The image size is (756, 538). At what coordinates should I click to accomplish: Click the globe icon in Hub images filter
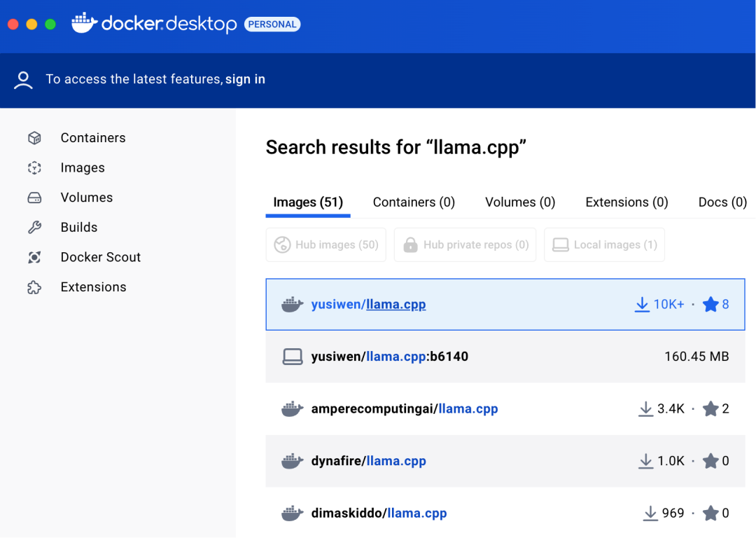click(x=282, y=245)
